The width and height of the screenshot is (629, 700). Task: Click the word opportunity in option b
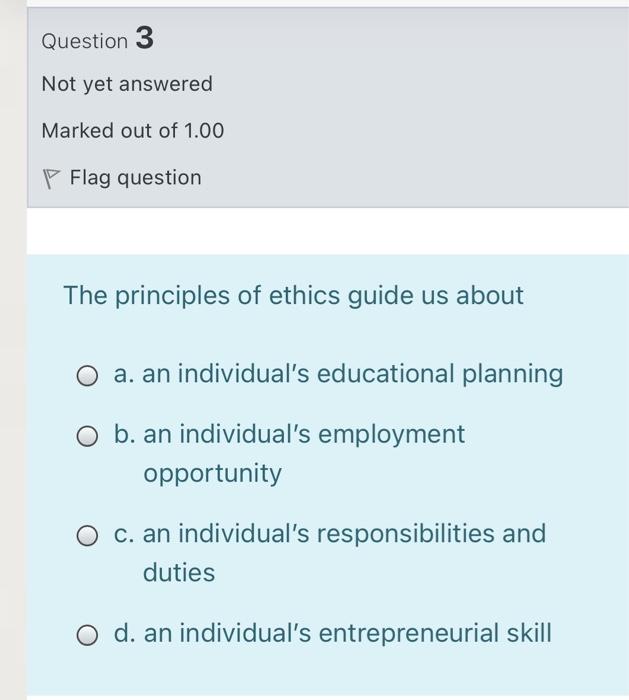point(213,473)
